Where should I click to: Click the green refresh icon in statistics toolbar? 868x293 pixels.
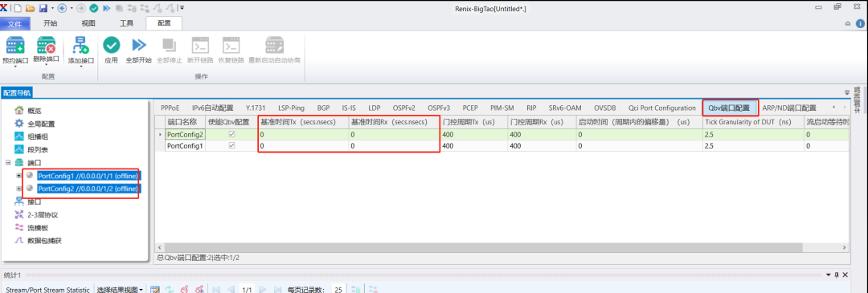coord(170,289)
